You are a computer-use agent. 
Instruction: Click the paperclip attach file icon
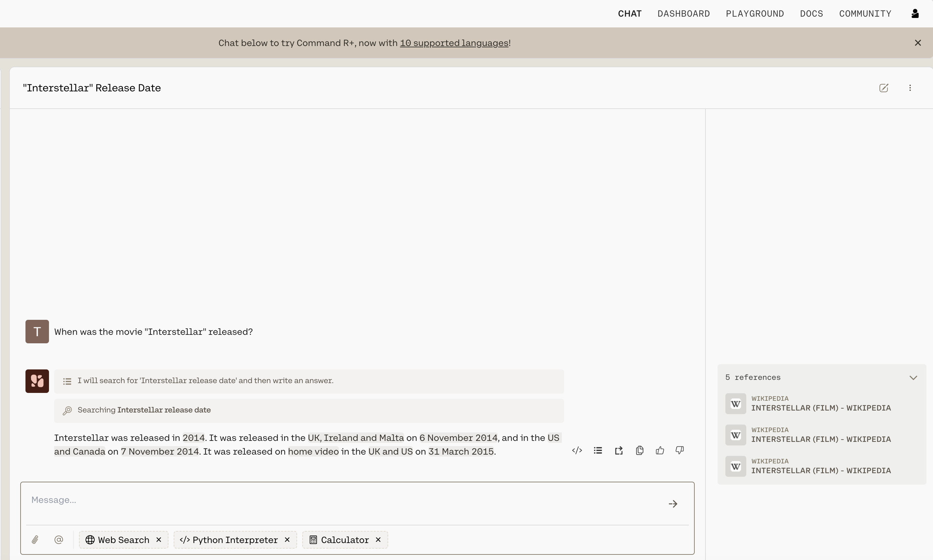point(35,540)
